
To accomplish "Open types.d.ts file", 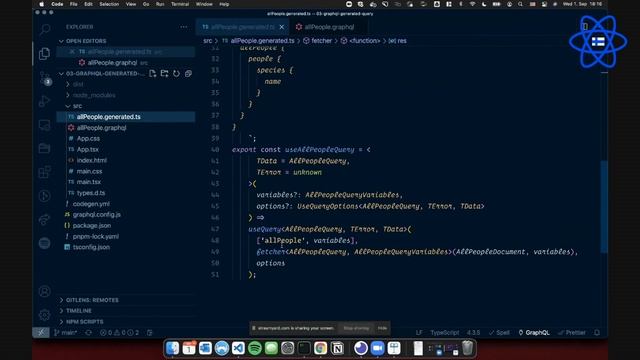I will (x=91, y=193).
